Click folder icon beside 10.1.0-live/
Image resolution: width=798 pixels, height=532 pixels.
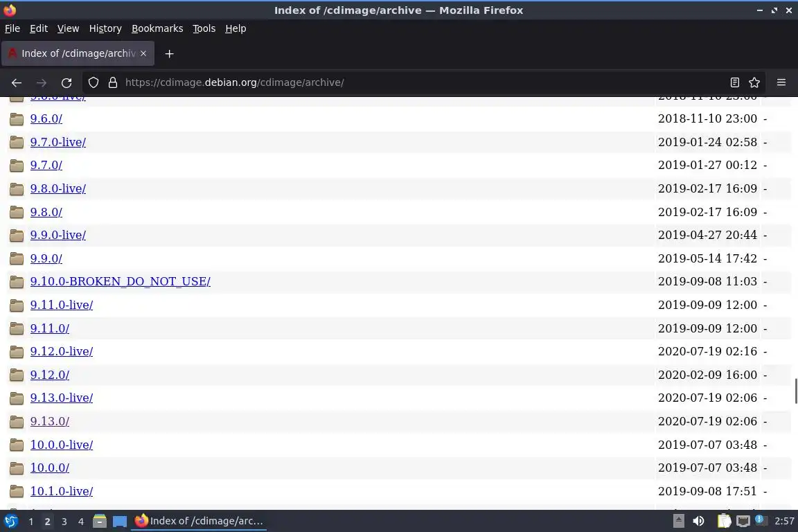17,491
